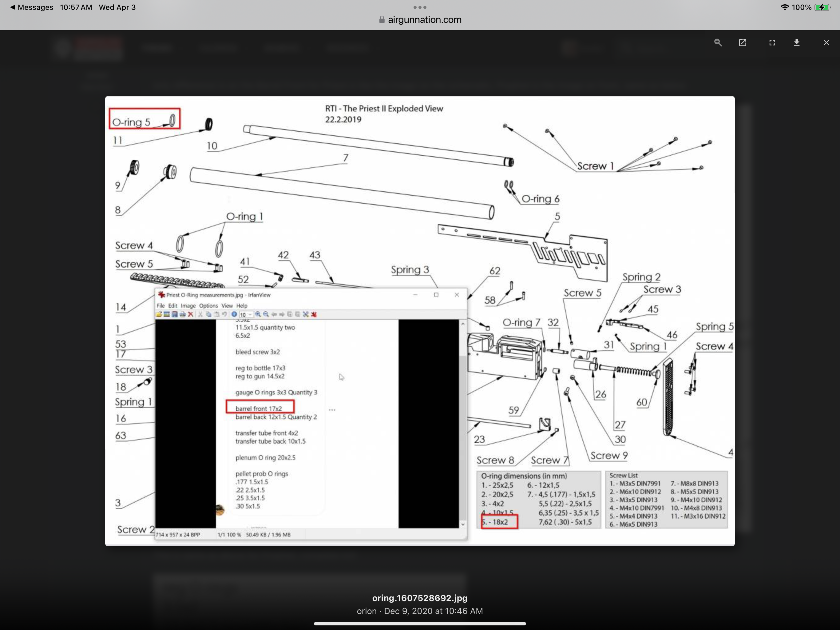This screenshot has height=630, width=840.
Task: Minimize the IrfanView window
Action: pyautogui.click(x=415, y=294)
